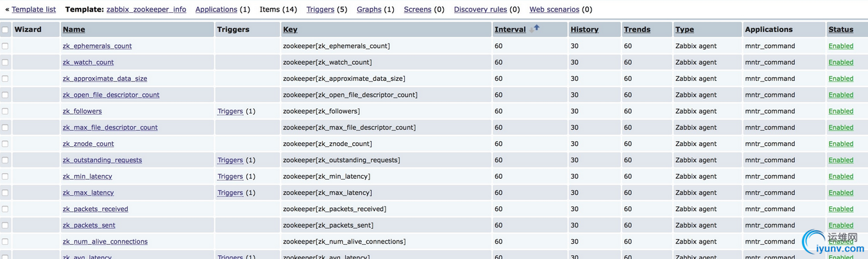This screenshot has height=259, width=868.
Task: Click the Interval column sort arrow icon
Action: (534, 29)
